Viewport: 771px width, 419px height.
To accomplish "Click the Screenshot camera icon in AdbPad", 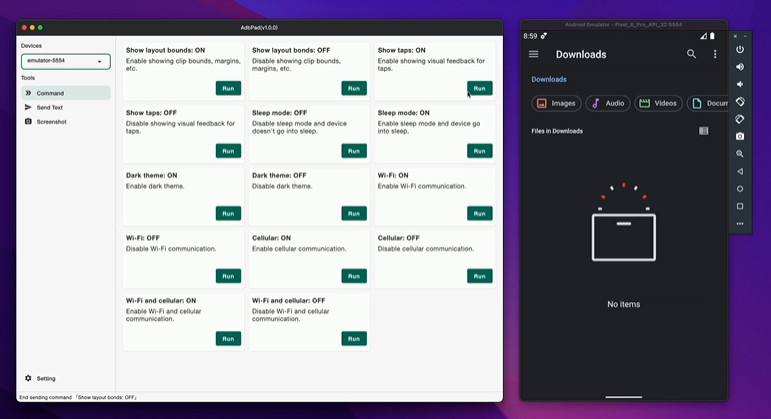I will (x=28, y=121).
